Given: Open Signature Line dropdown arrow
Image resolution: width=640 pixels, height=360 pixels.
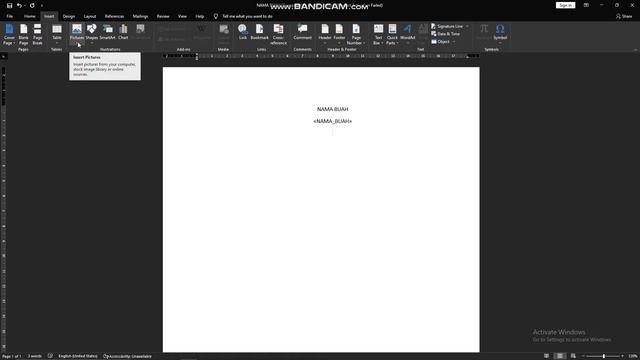Looking at the screenshot, I should point(467,26).
